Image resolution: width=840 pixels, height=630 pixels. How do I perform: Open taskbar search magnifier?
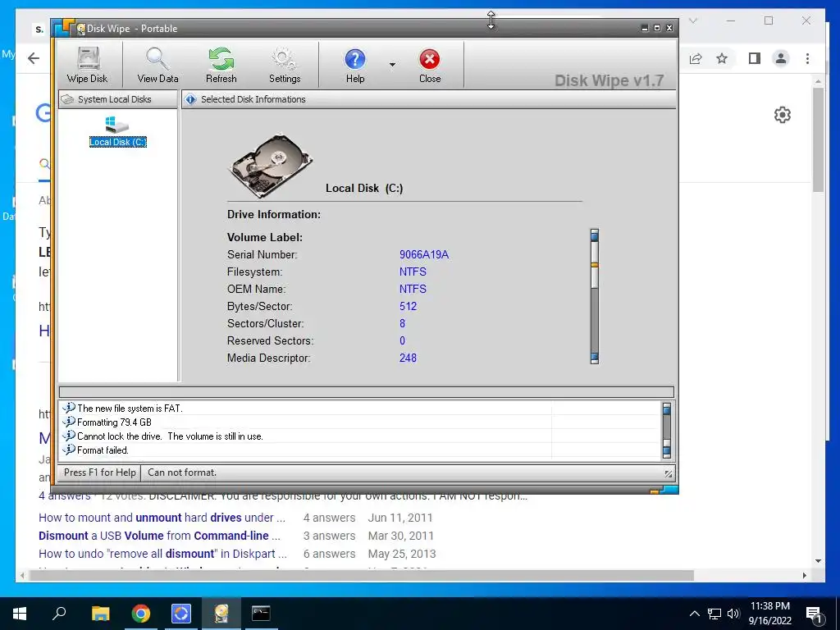[x=59, y=613]
